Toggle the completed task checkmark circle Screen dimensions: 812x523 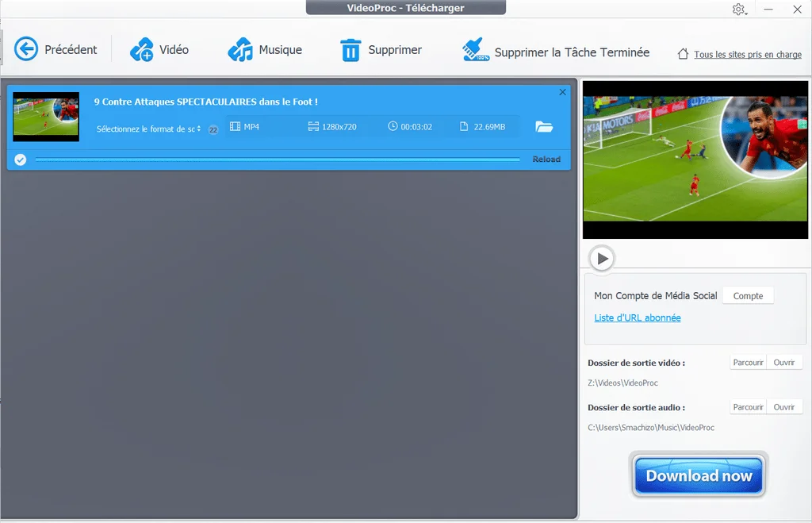(x=21, y=160)
